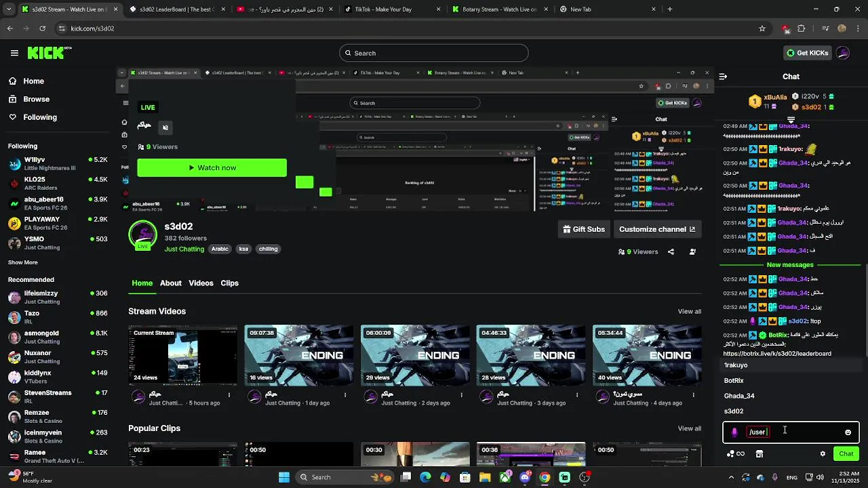Open options for first 'حاكم' stream video
This screenshot has height=488, width=868.
229,394
